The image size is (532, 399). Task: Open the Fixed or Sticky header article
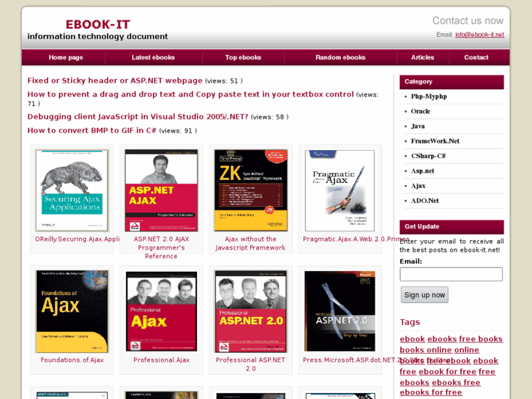(x=115, y=81)
